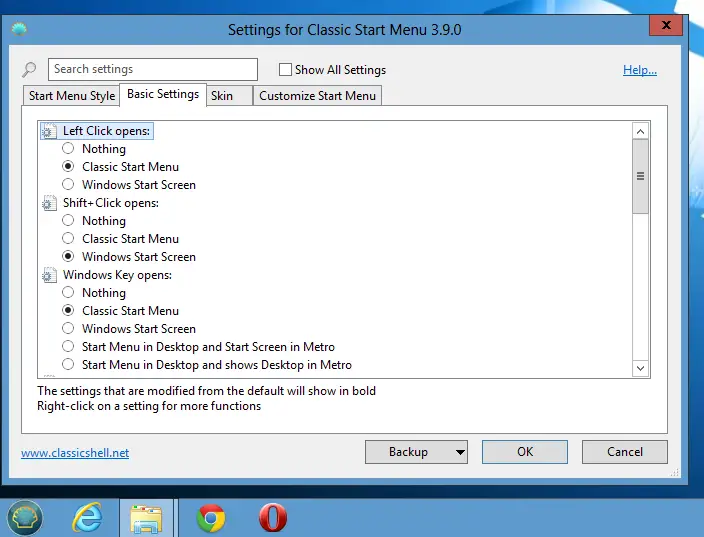The width and height of the screenshot is (704, 537).
Task: Enable the Show All Settings checkbox
Action: [285, 70]
